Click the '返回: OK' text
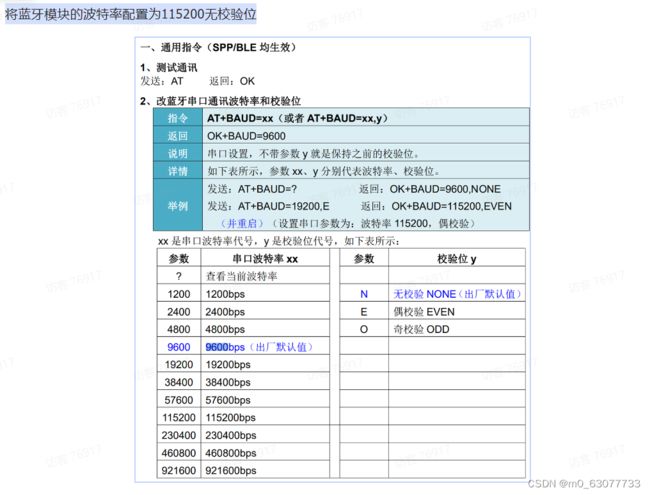 [x=232, y=81]
